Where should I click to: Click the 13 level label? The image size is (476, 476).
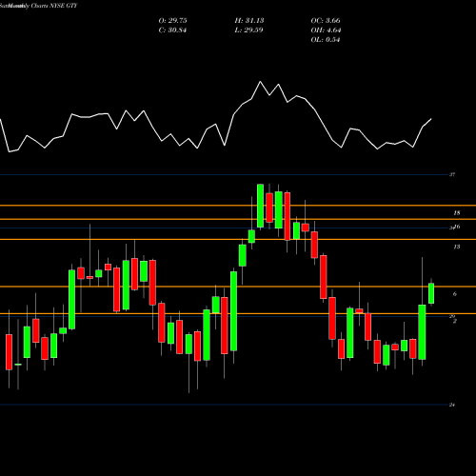[457, 247]
